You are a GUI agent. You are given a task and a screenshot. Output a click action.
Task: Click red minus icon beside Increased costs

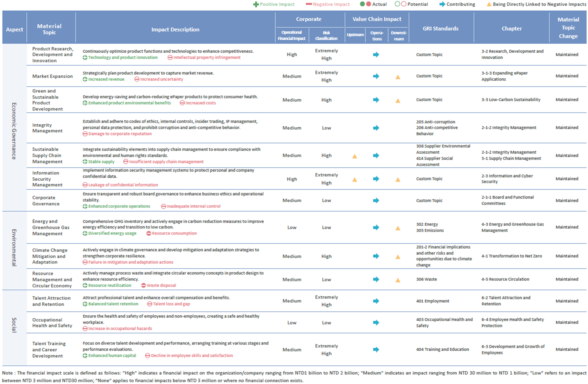coord(182,103)
